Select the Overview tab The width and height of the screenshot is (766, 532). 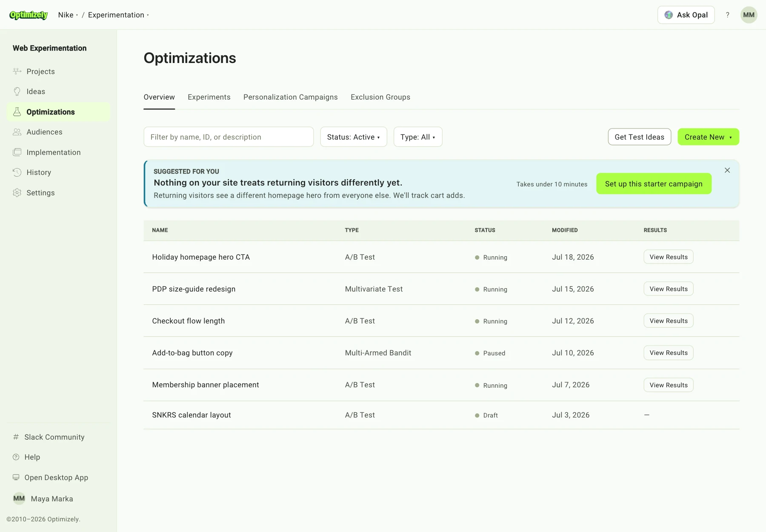point(159,97)
